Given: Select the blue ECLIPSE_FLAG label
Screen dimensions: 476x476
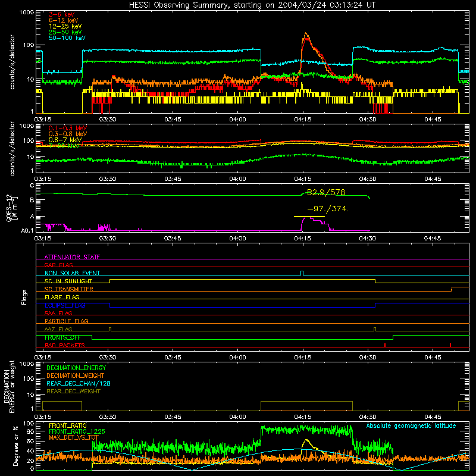Looking at the screenshot, I should pyautogui.click(x=65, y=305).
